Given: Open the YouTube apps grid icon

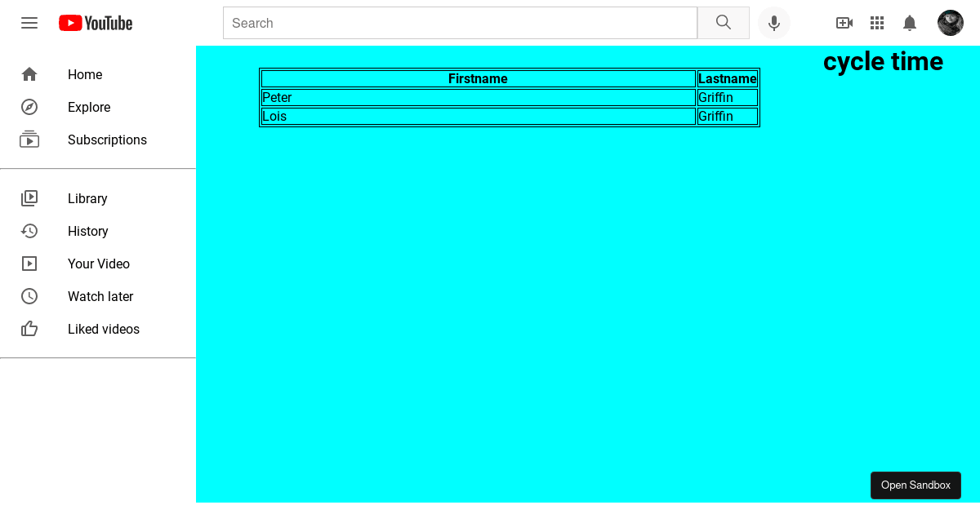Looking at the screenshot, I should tap(877, 23).
